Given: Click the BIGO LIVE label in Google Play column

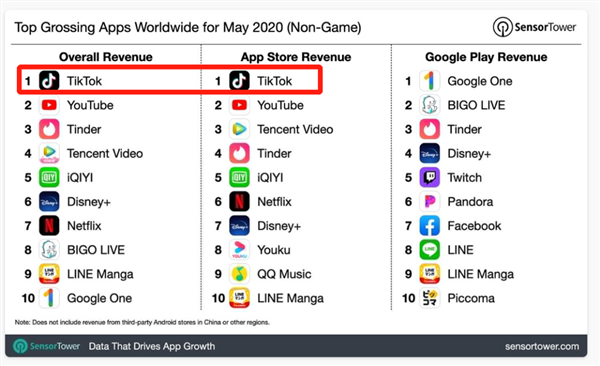Looking at the screenshot, I should pyautogui.click(x=476, y=105).
